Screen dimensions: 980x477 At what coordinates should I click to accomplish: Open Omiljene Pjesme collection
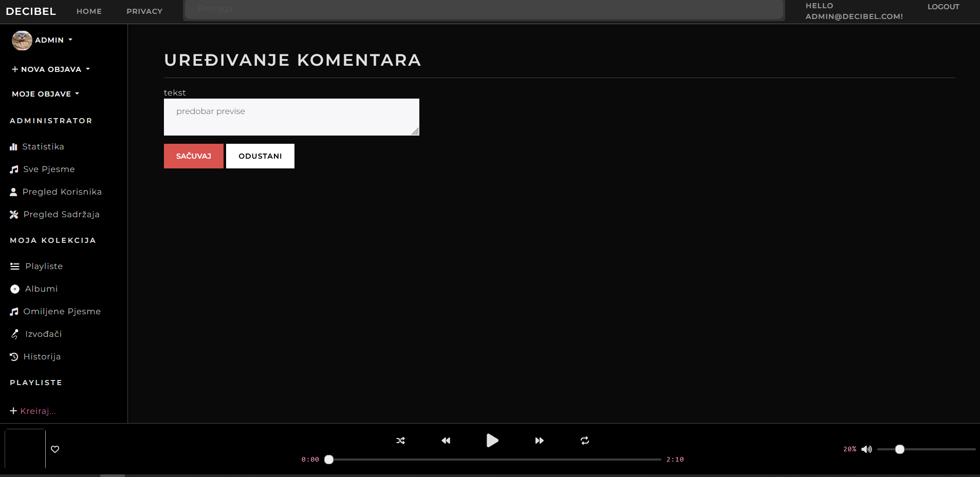coord(62,312)
